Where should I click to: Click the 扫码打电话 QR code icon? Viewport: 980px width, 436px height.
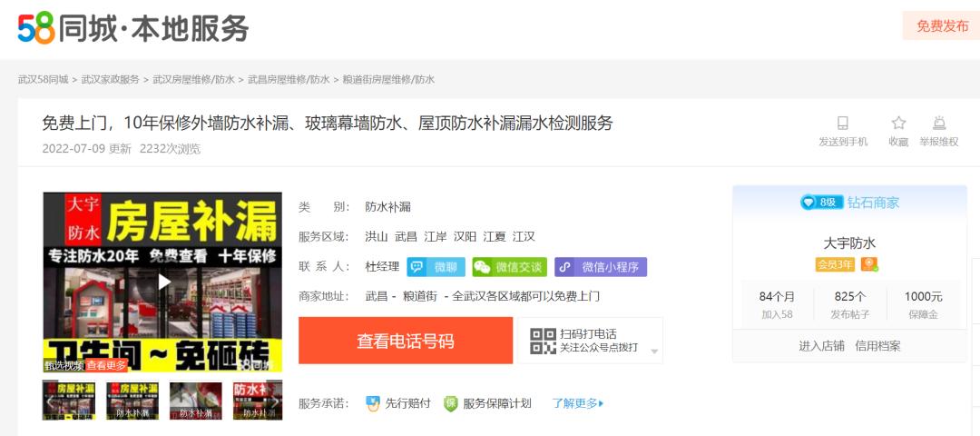[x=543, y=341]
